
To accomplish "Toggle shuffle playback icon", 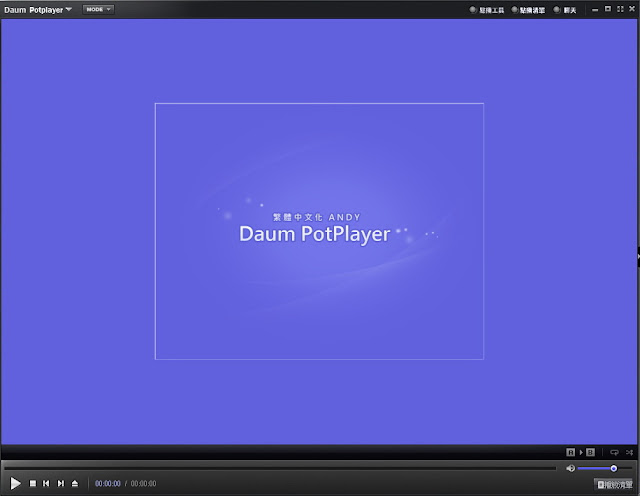I will pos(629,452).
